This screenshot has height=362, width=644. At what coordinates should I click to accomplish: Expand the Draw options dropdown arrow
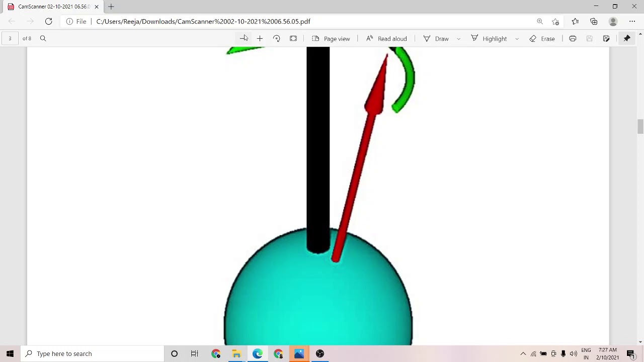click(458, 39)
